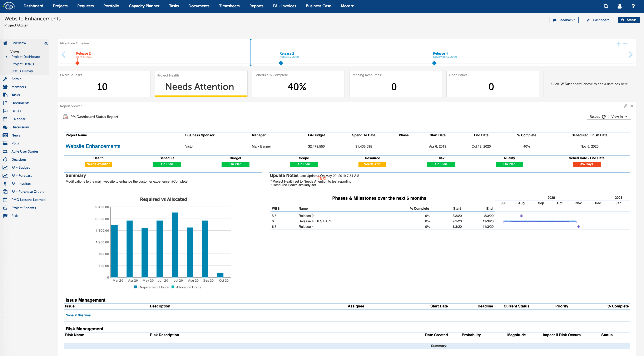The height and width of the screenshot is (356, 644).
Task: Open the Members section in the sidebar
Action: click(5, 87)
